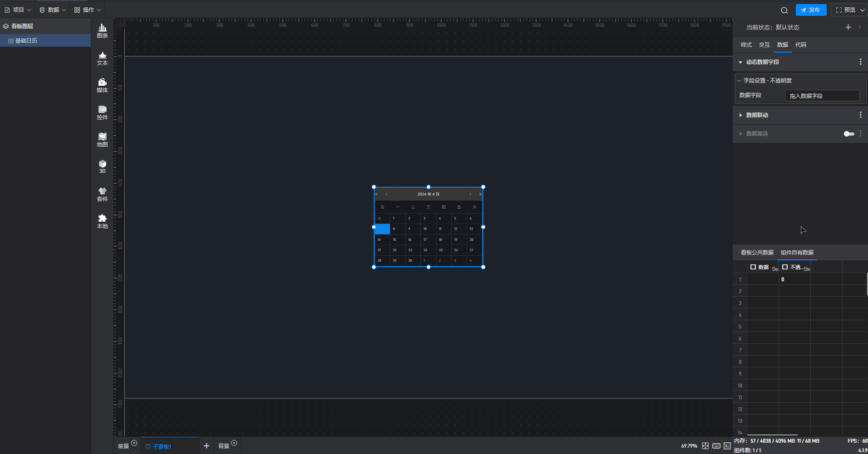Image resolution: width=868 pixels, height=454 pixels.
Task: Open the 文本 text components icon
Action: click(102, 59)
